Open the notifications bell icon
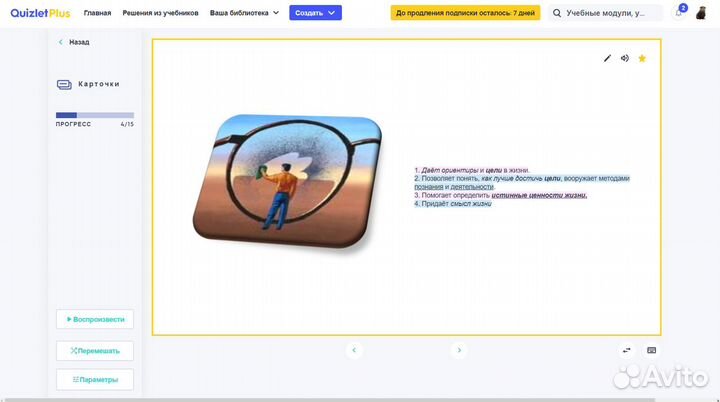This screenshot has height=402, width=720. 678,13
